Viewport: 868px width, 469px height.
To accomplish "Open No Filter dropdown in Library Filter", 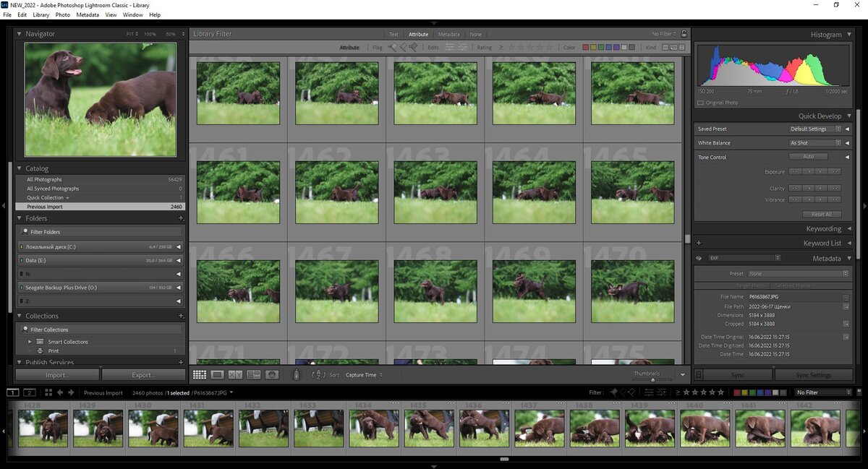I will click(665, 34).
